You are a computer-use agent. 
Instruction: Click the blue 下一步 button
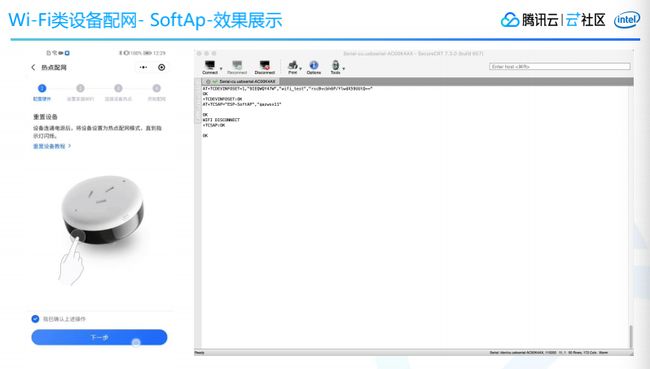click(x=99, y=337)
